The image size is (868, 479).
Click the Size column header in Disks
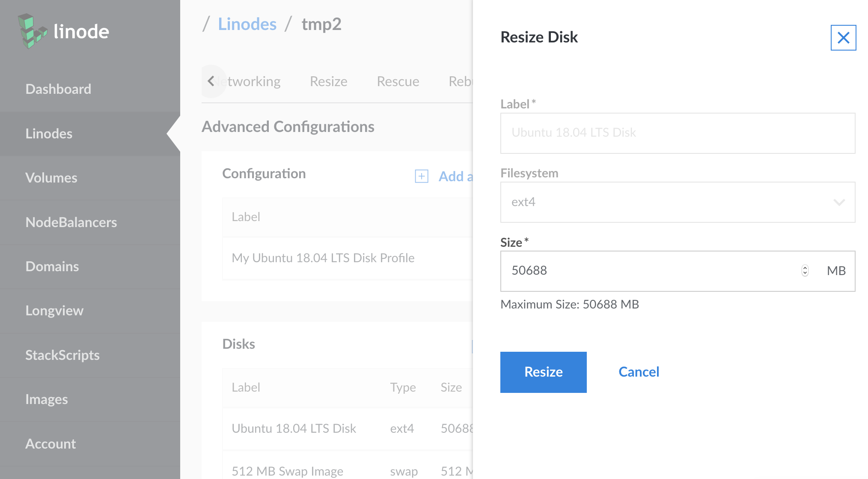click(451, 387)
